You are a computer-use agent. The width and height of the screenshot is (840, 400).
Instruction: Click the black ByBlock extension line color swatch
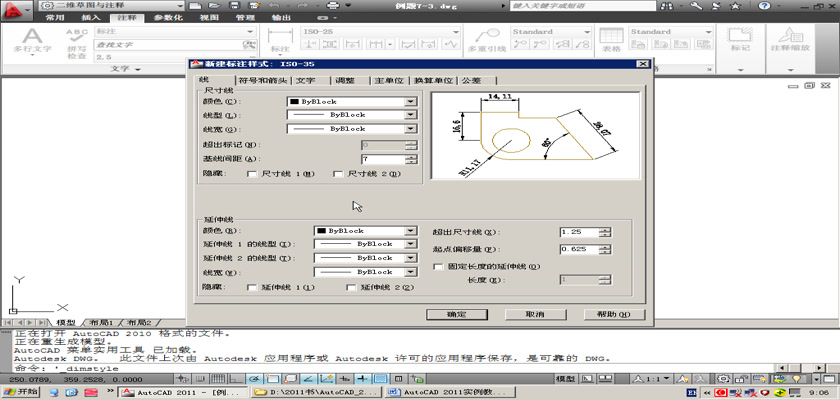click(321, 231)
